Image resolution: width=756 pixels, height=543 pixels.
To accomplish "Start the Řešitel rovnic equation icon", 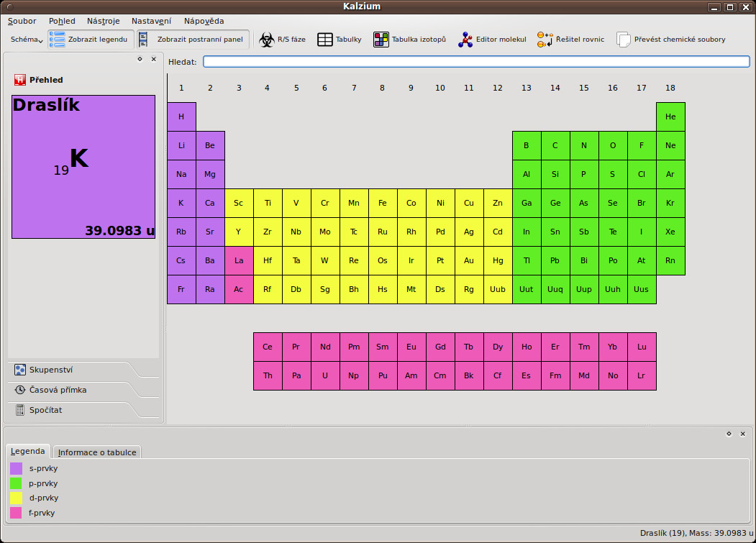I will tap(545, 40).
